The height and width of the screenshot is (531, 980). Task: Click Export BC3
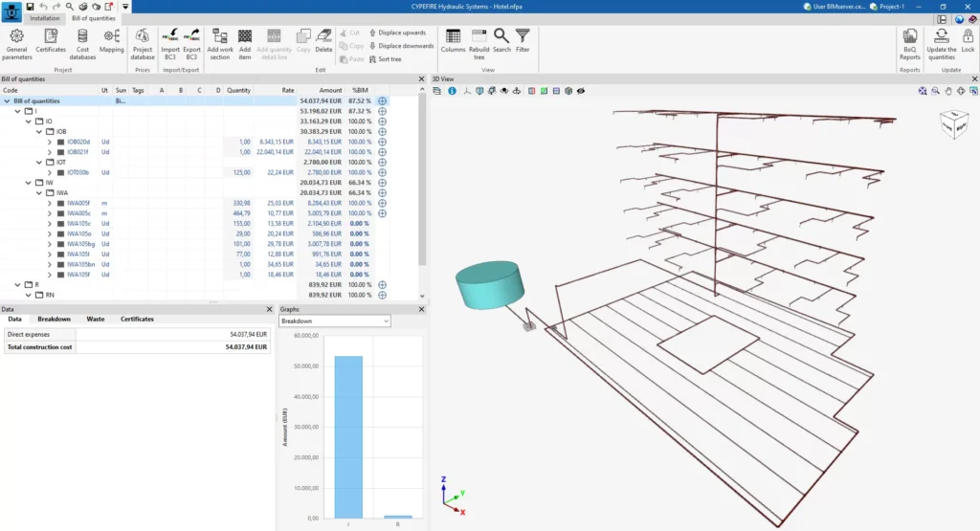pyautogui.click(x=191, y=44)
